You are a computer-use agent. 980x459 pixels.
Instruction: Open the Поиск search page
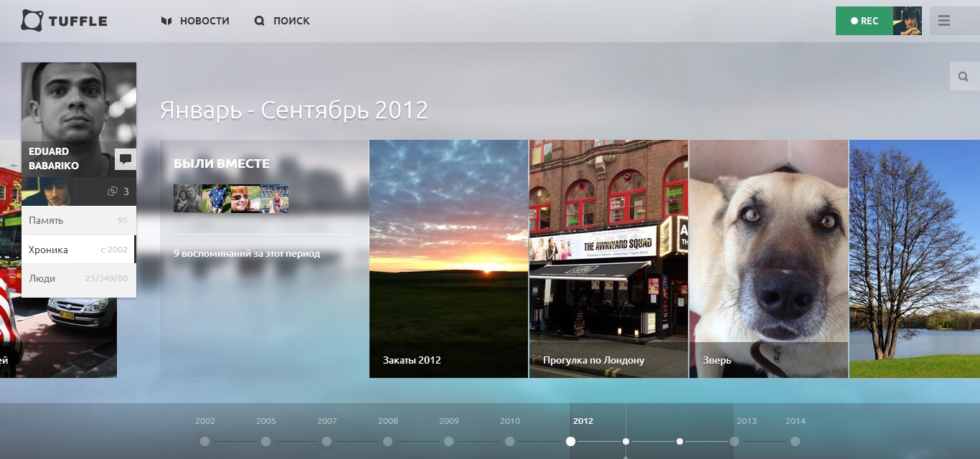[282, 21]
